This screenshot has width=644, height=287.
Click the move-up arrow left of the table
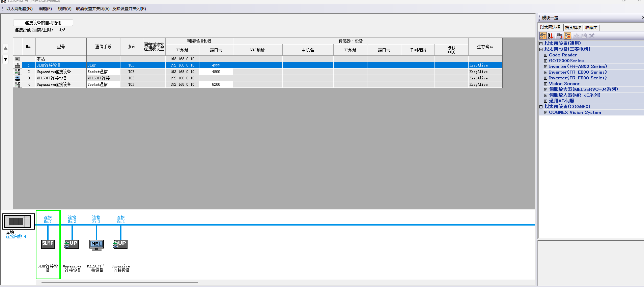tap(5, 48)
